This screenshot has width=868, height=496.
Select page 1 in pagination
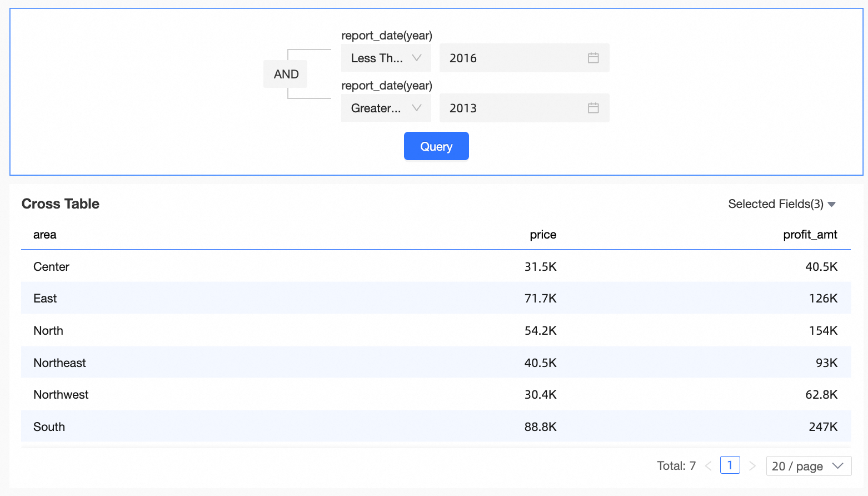click(x=730, y=465)
